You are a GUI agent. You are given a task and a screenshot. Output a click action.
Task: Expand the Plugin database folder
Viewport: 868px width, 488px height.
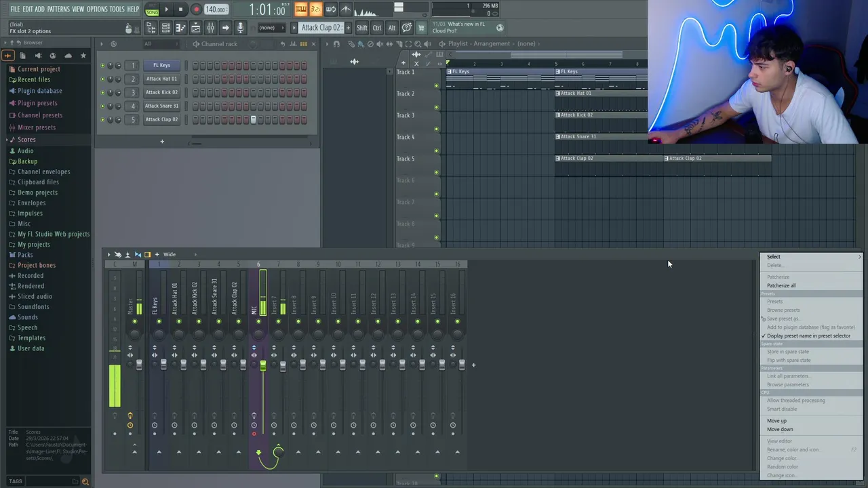39,91
